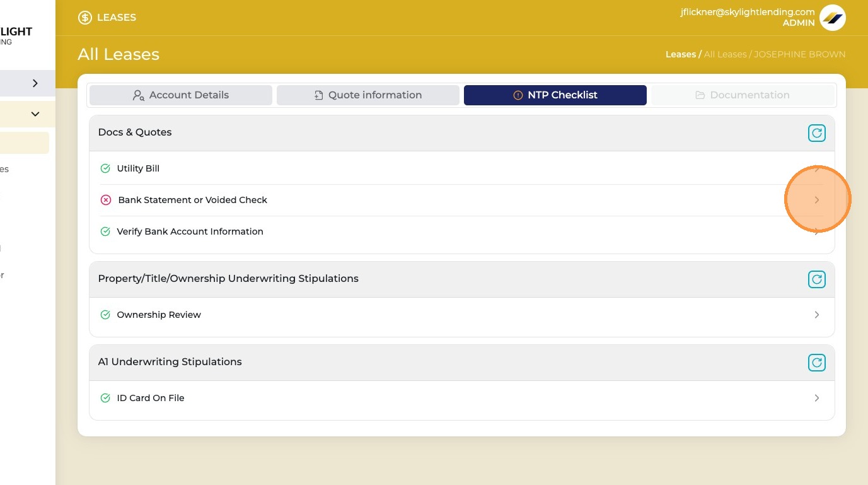Expand the Ownership Review row chevron
This screenshot has width=868, height=485.
(817, 315)
